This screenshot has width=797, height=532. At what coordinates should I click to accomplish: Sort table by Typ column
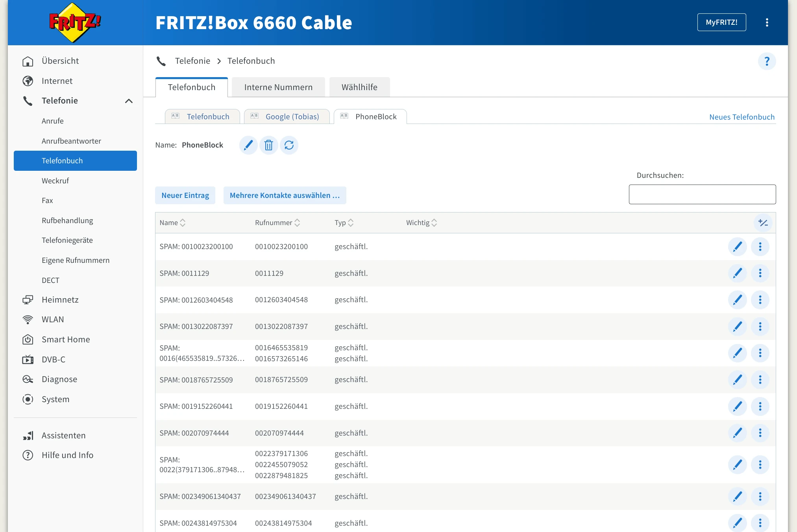pyautogui.click(x=344, y=223)
